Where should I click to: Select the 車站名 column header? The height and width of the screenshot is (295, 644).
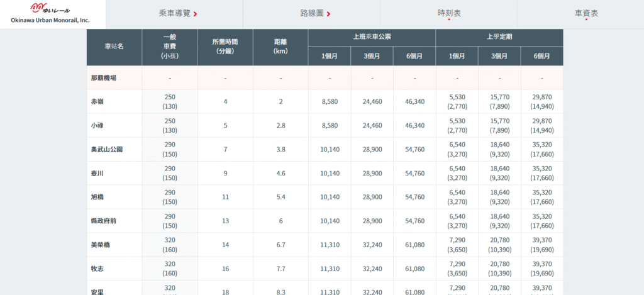(114, 47)
